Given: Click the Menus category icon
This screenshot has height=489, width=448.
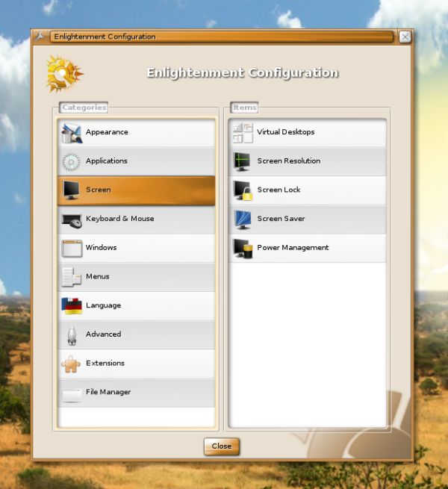Looking at the screenshot, I should [72, 277].
